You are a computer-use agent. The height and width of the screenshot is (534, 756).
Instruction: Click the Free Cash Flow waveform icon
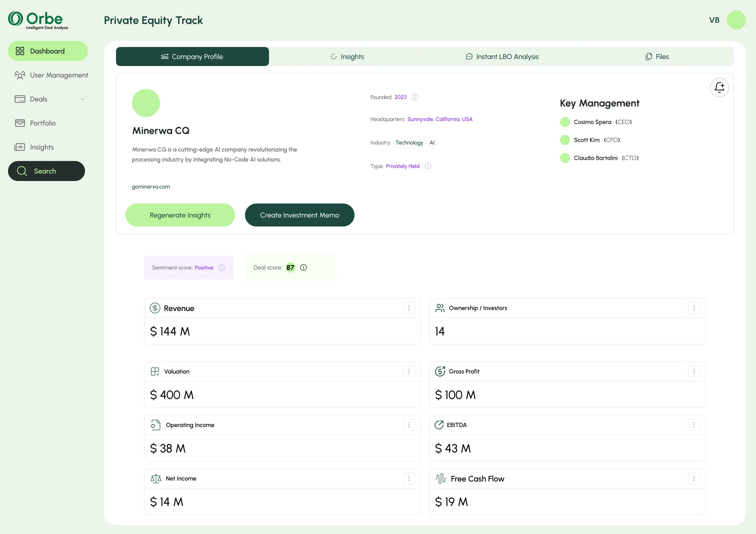(441, 478)
